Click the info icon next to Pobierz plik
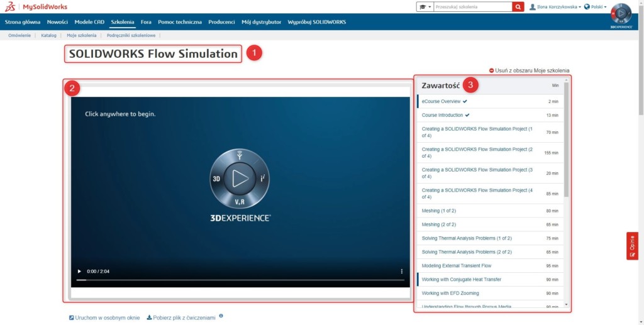 coord(221,316)
